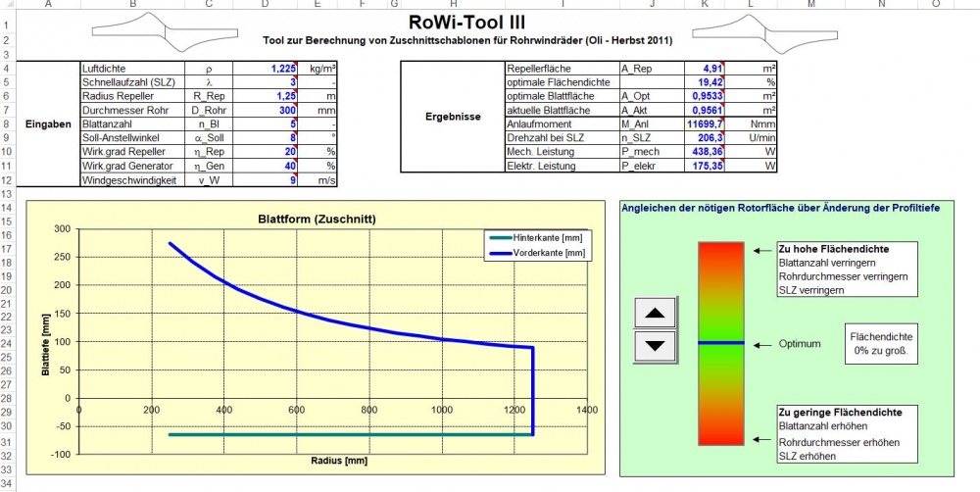Click the down arrow to decrease profile depth
This screenshot has width=980, height=492.
pos(655,346)
